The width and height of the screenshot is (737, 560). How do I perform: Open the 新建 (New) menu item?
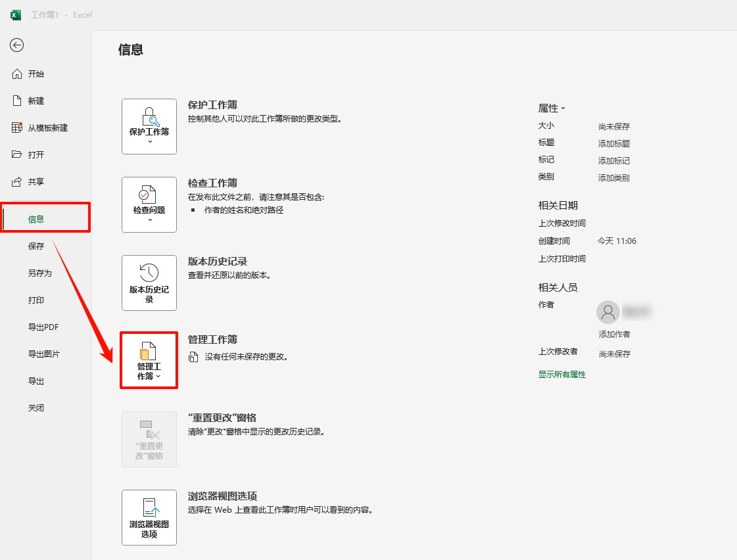(x=37, y=101)
